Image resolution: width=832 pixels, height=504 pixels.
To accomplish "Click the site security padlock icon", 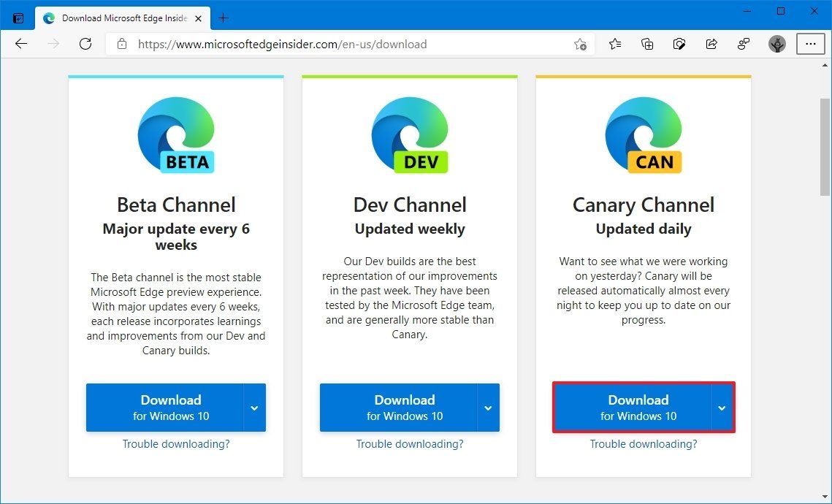I will [121, 44].
